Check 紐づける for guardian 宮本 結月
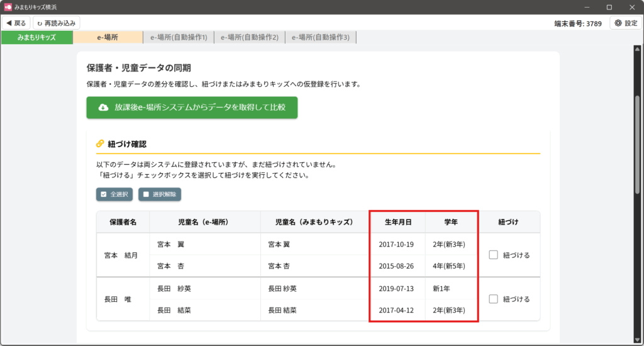This screenshot has height=346, width=644. pyautogui.click(x=494, y=255)
